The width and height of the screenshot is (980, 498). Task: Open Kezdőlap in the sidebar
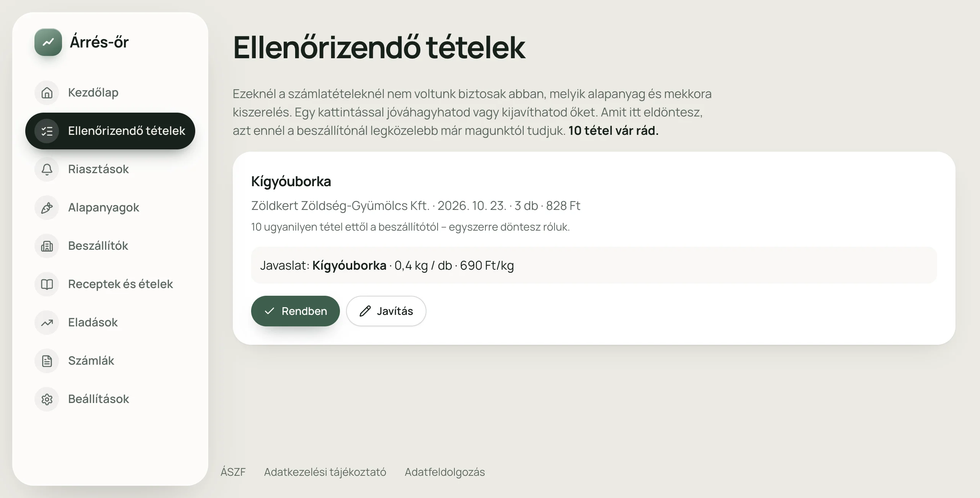pyautogui.click(x=110, y=93)
